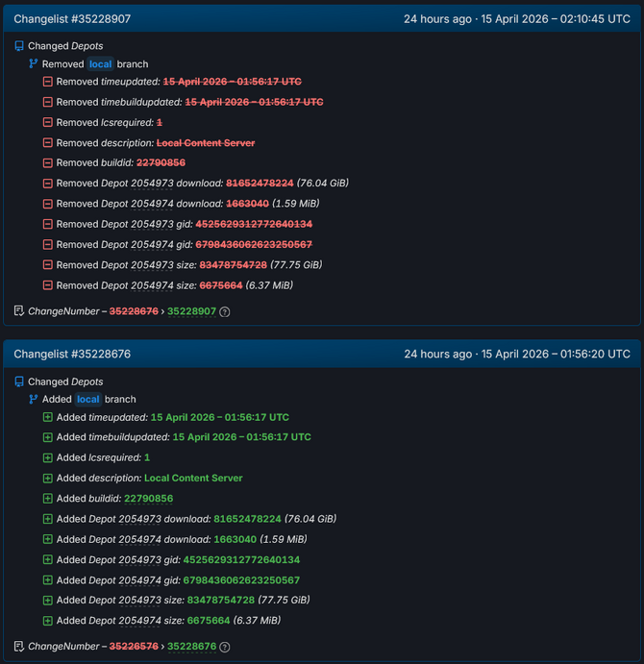Viewport: 644px width, 664px height.
Task: Click the red minus icon for Removed buildid
Action: click(x=48, y=163)
